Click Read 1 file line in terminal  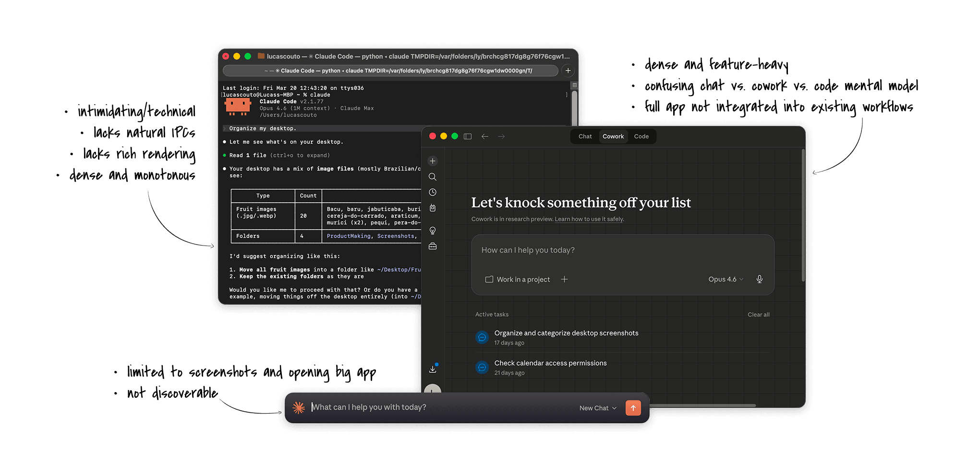pos(276,155)
